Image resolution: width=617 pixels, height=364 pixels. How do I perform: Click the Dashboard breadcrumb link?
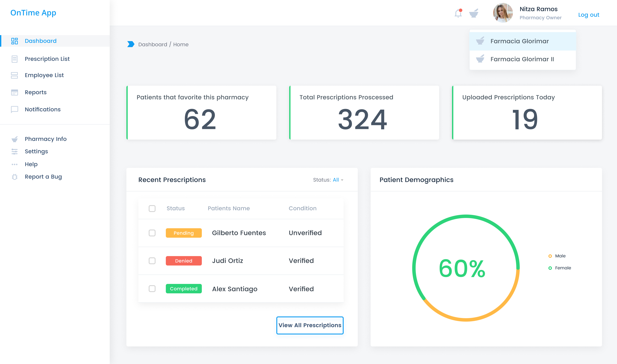(153, 44)
